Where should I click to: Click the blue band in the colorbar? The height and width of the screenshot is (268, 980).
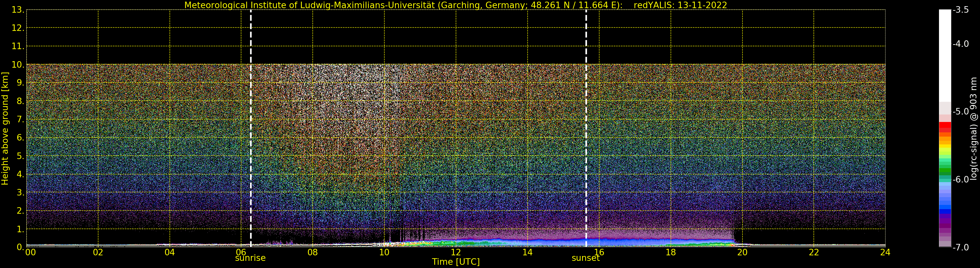pos(945,211)
